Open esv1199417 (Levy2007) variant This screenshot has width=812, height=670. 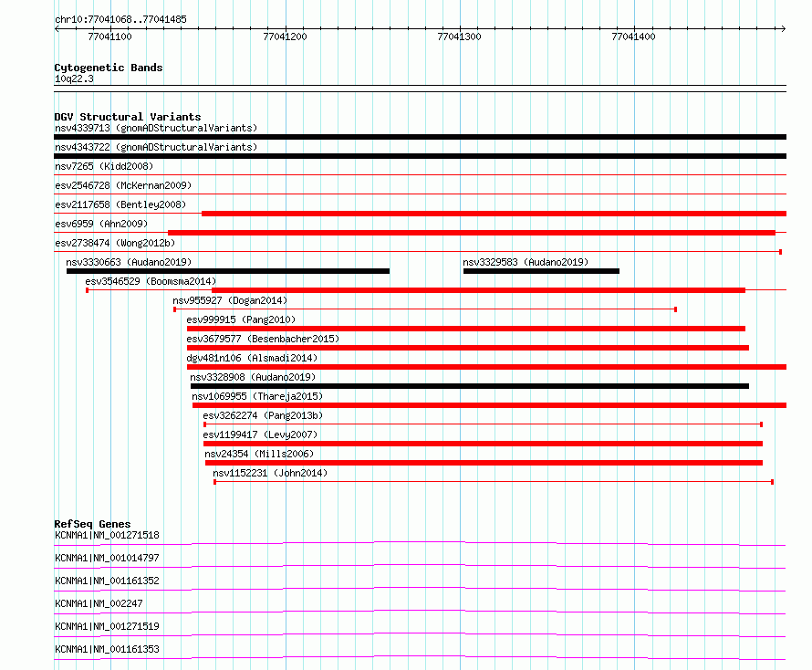pos(260,434)
